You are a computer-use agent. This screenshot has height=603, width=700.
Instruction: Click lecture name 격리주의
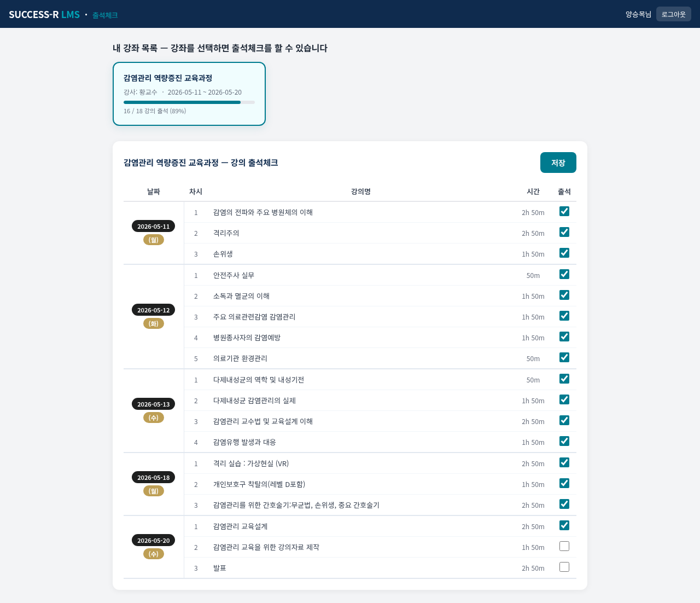[x=226, y=233]
